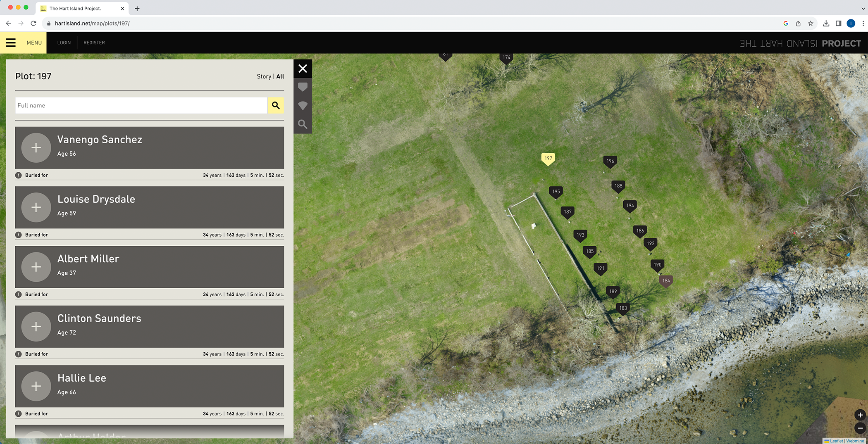Expand Vanengo Sanchez record with plus
Screen dimensions: 868x444
coord(36,148)
